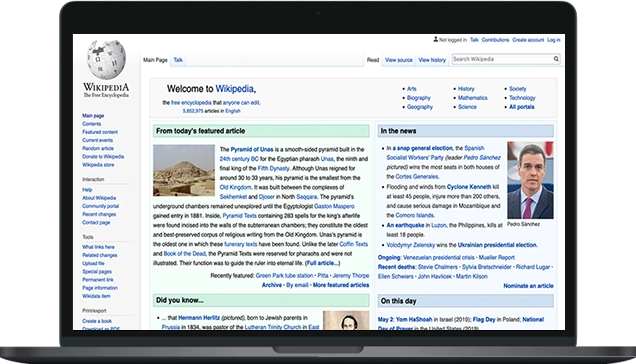The image size is (636, 364).
Task: Open Community portal
Action: click(101, 206)
